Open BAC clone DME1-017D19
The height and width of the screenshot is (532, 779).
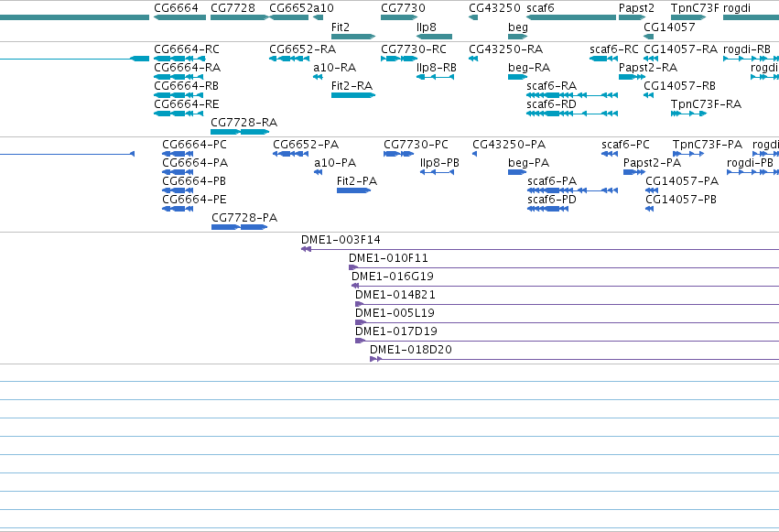coord(396,331)
